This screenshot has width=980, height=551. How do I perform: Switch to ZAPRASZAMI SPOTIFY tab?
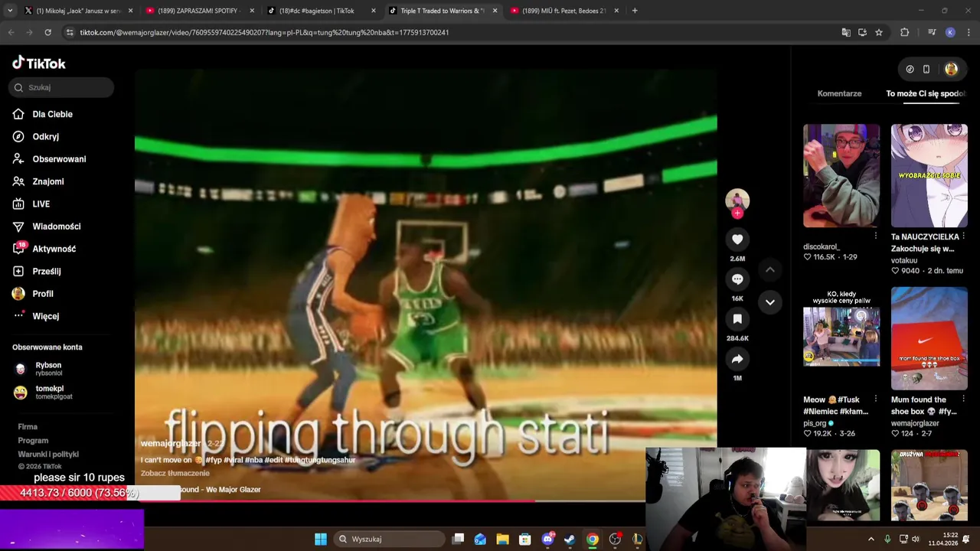click(200, 11)
